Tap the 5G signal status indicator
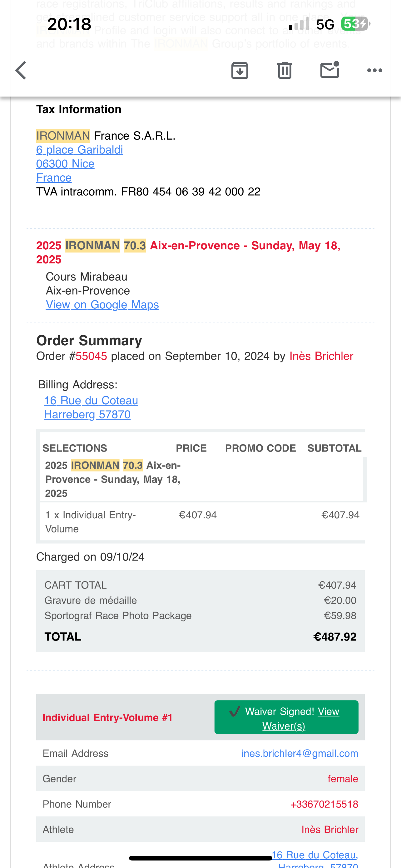401x868 pixels. click(x=325, y=24)
